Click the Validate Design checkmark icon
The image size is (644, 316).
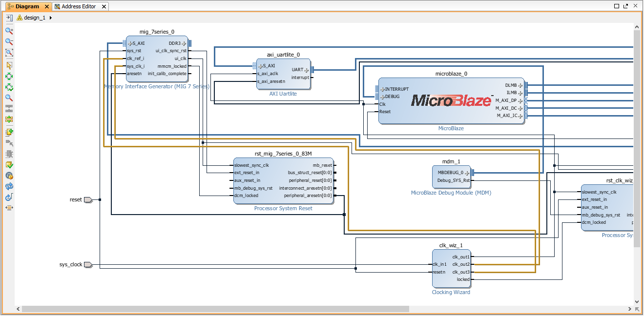click(x=9, y=165)
